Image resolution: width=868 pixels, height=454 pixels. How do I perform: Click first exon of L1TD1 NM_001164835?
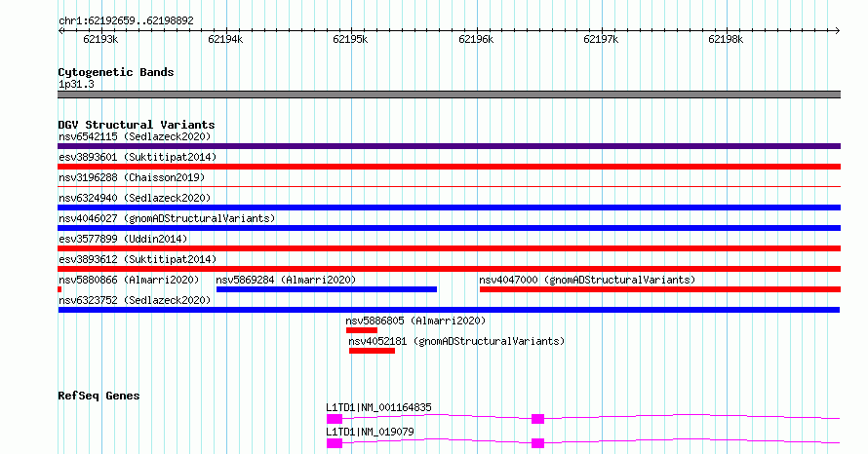pos(335,419)
